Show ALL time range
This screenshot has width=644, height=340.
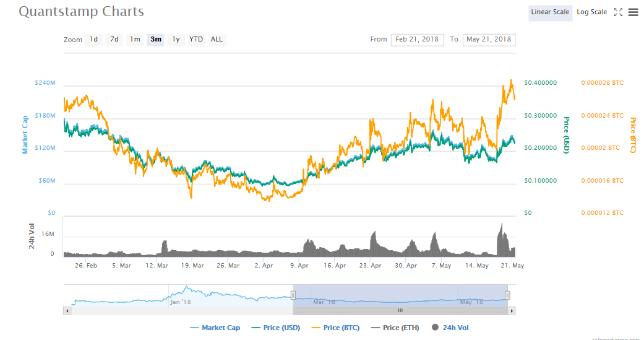tap(217, 40)
